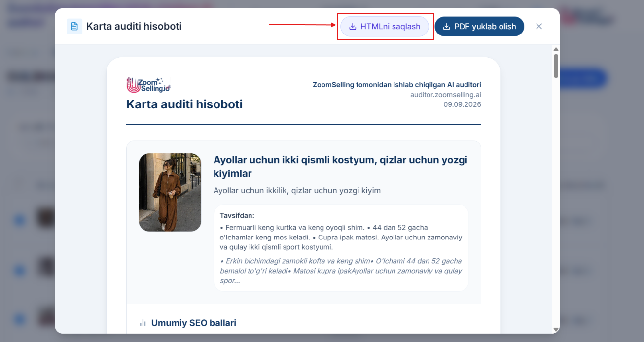This screenshot has width=644, height=342.
Task: Click the dialog's vertical scrollbar thumb
Action: (556, 66)
